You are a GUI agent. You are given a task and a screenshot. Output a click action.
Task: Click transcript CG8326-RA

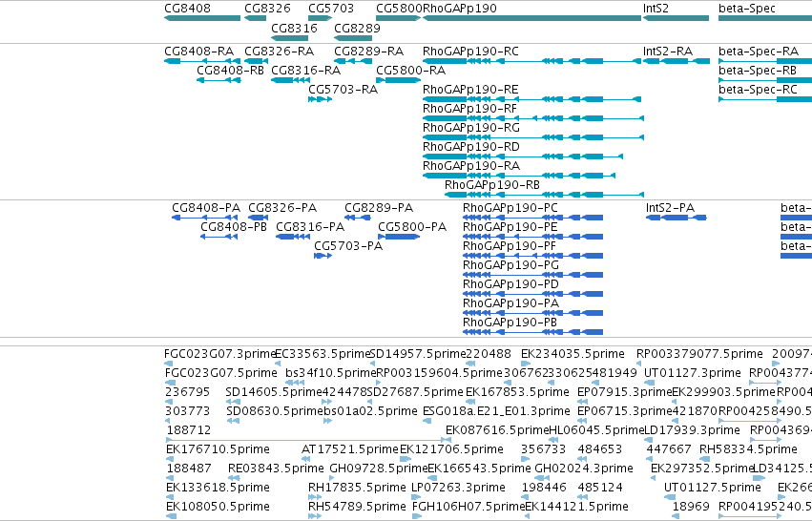pos(257,61)
